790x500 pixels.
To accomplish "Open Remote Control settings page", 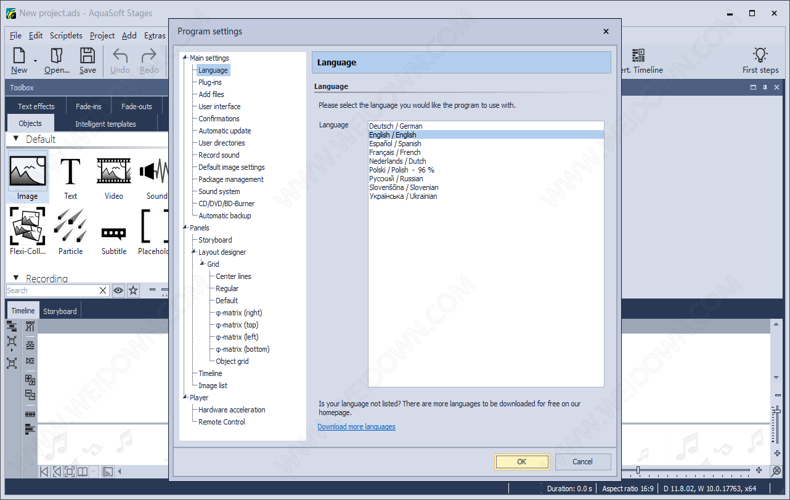I will (x=222, y=422).
